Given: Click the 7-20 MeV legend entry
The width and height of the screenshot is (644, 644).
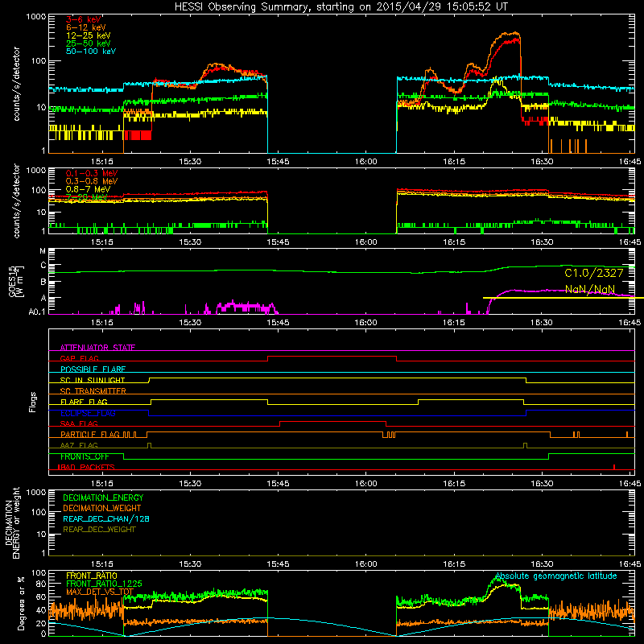Looking at the screenshot, I should pos(87,197).
